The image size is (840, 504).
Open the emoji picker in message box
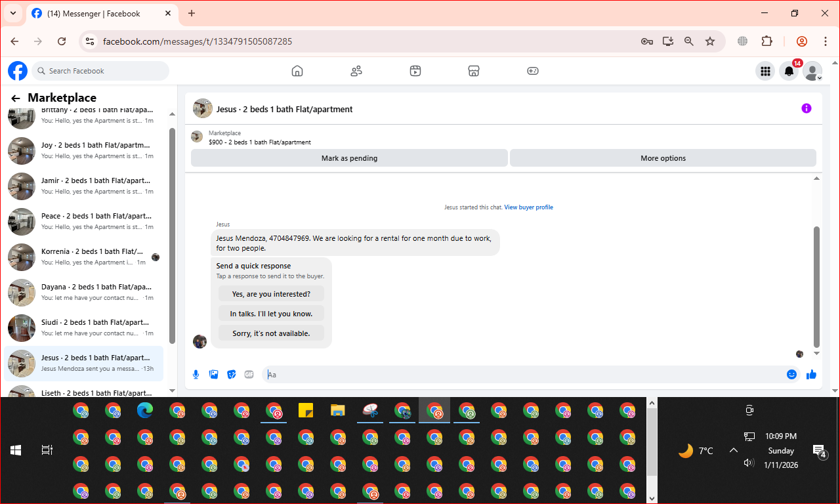(x=792, y=375)
